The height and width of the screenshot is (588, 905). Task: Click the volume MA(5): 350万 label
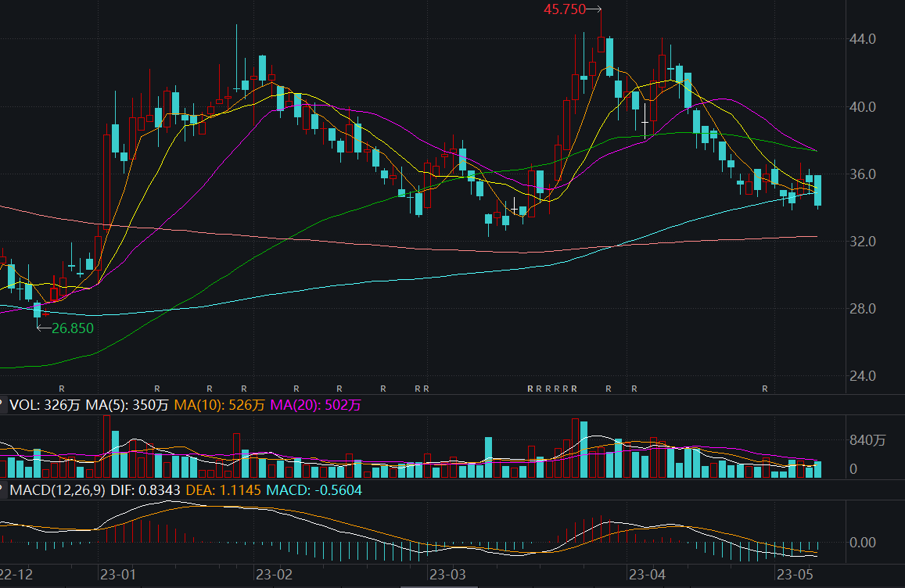pos(127,405)
